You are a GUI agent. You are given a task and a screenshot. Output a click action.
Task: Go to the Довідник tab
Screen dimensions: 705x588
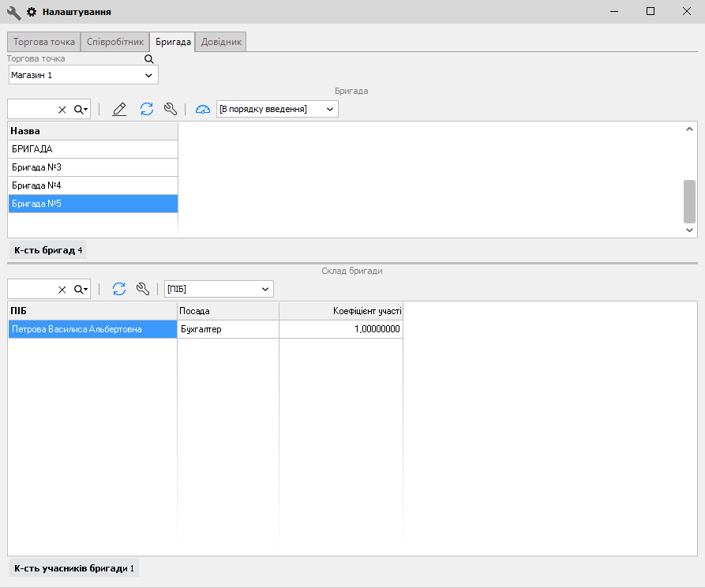point(222,42)
